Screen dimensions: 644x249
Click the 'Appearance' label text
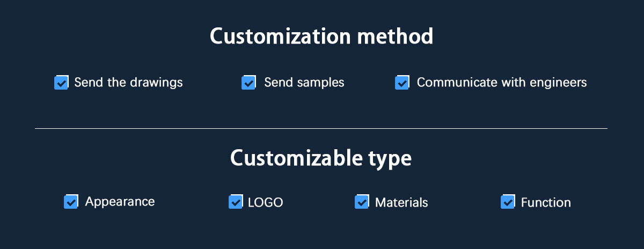tap(120, 202)
